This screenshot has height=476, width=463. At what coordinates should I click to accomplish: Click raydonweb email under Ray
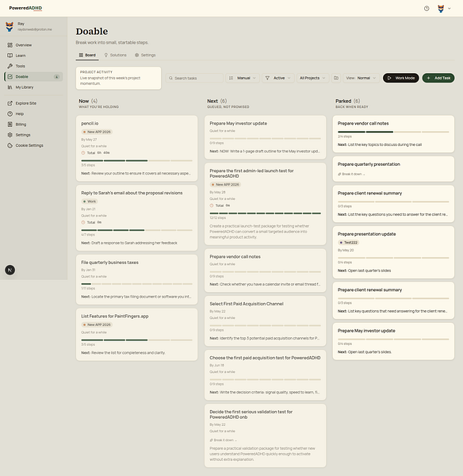(35, 29)
